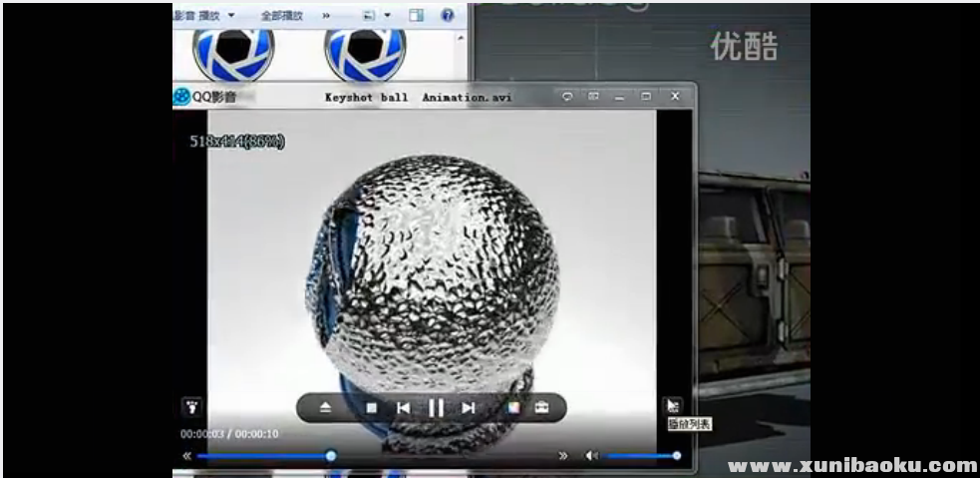Click the playback progress bar handle

tap(331, 456)
